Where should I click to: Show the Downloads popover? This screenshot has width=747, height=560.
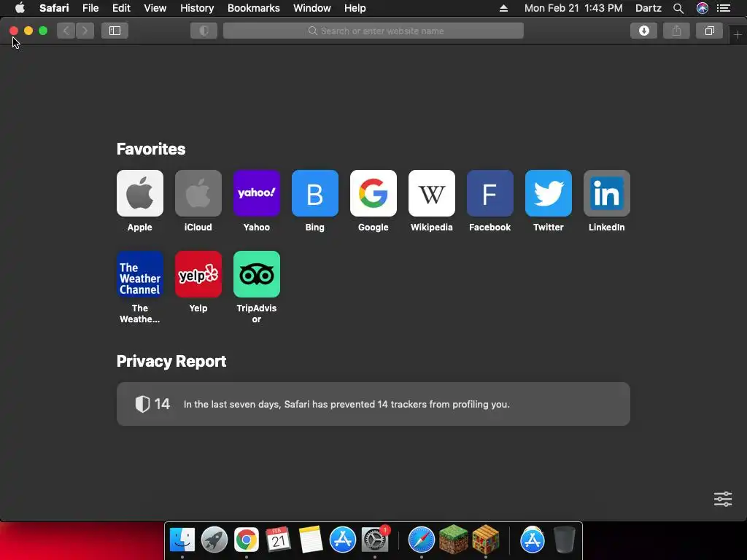pyautogui.click(x=644, y=31)
